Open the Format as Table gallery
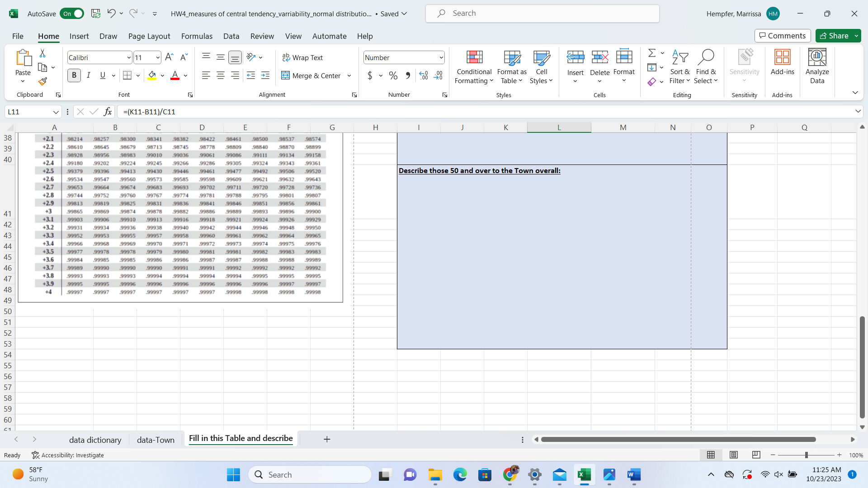Screen dimensions: 868x488 click(511, 67)
